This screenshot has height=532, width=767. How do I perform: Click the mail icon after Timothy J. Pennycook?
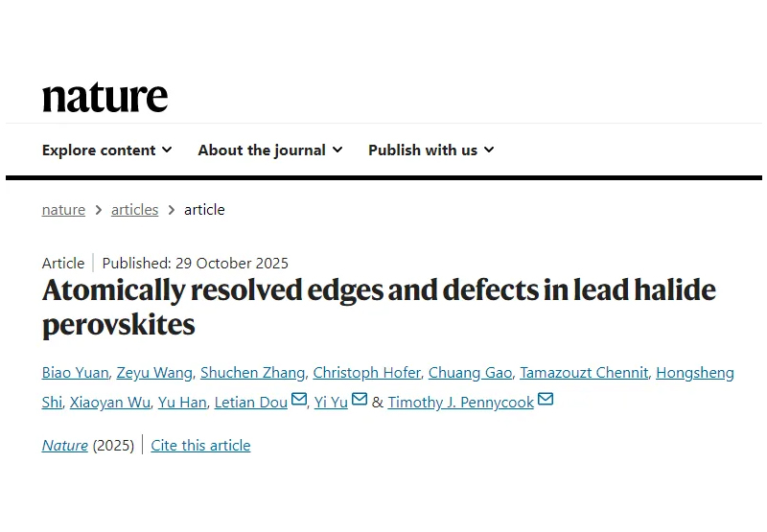pos(546,401)
